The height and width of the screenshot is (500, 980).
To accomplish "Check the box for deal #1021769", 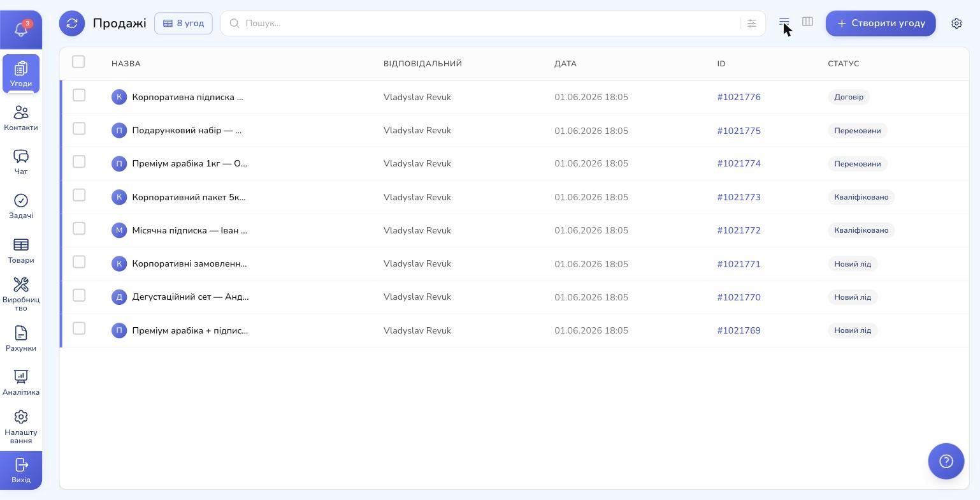I will [79, 328].
